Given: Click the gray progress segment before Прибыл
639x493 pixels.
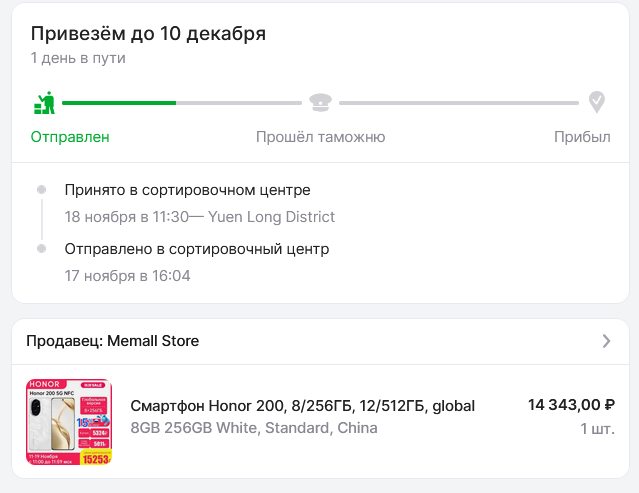Looking at the screenshot, I should point(458,102).
